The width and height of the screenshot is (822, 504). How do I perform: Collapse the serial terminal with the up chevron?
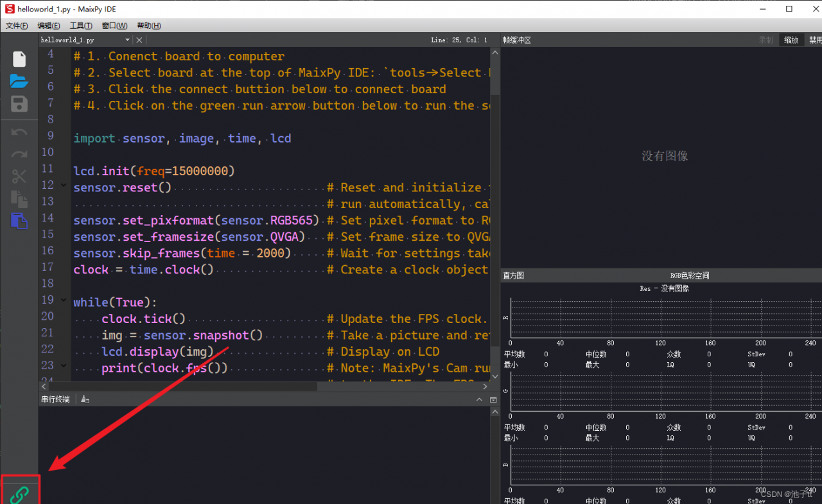480,399
